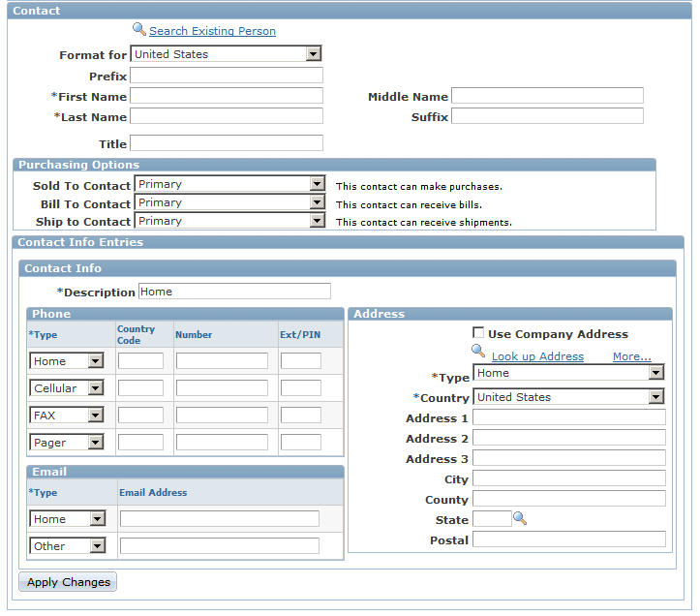Image resolution: width=700 pixels, height=616 pixels.
Task: Click Country Code field in Cellular row
Action: [140, 388]
